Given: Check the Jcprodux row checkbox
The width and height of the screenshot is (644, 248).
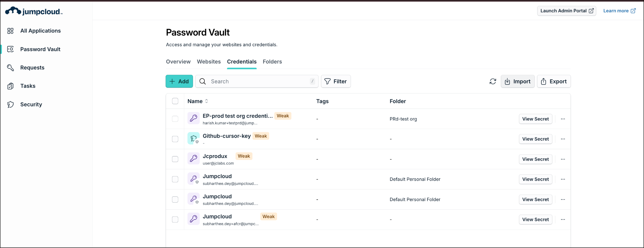Looking at the screenshot, I should click(175, 159).
